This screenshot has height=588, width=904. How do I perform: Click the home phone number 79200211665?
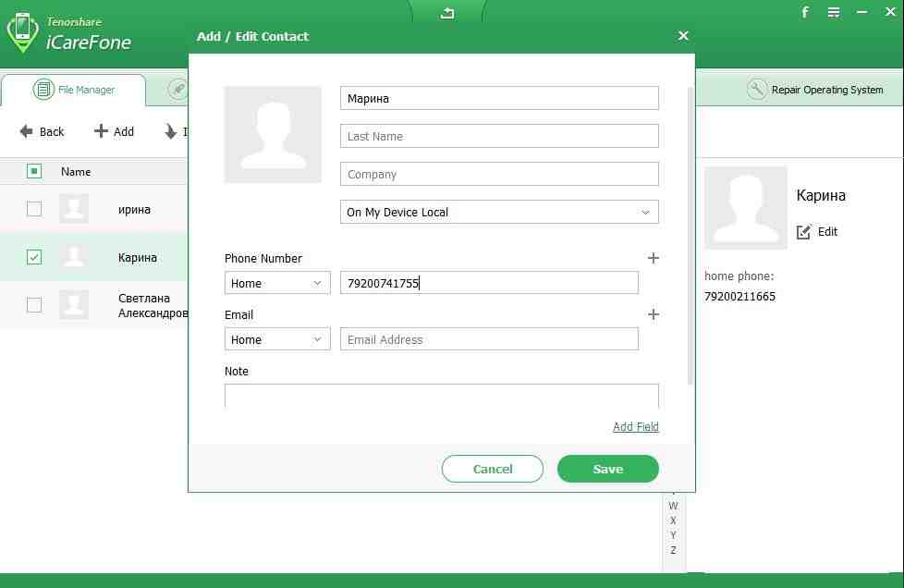tap(739, 297)
